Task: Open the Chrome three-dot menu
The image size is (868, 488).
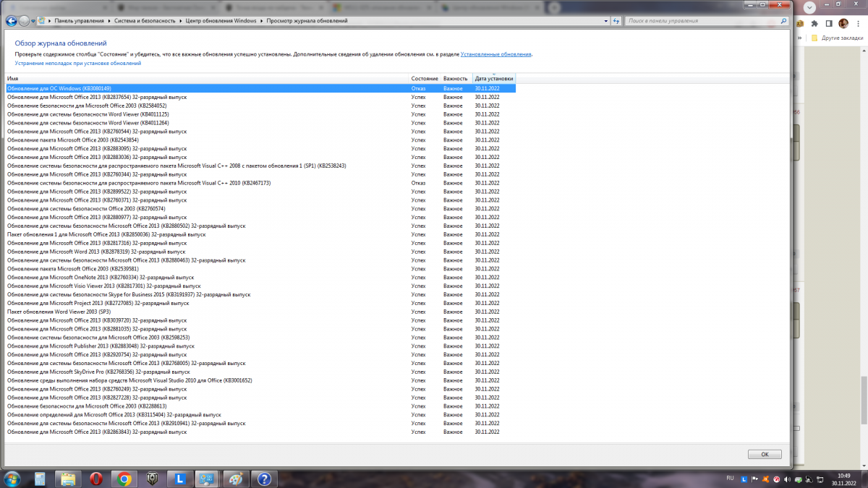Action: (857, 22)
